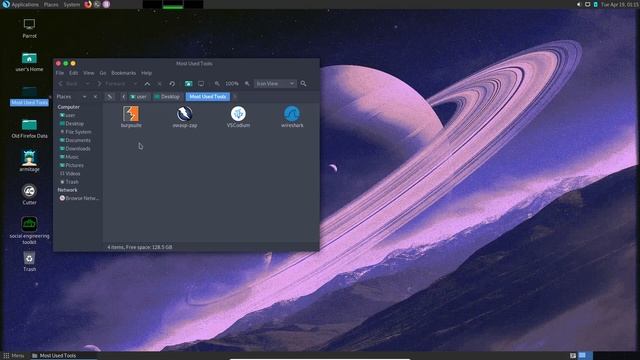This screenshot has height=360, width=640.
Task: Launch Firefox from top panel
Action: [88, 4]
